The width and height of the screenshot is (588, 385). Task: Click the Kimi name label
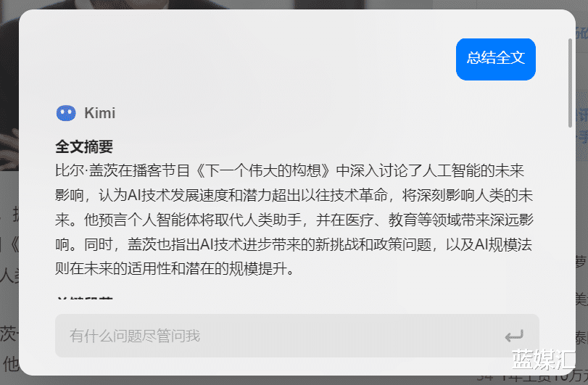click(x=99, y=113)
